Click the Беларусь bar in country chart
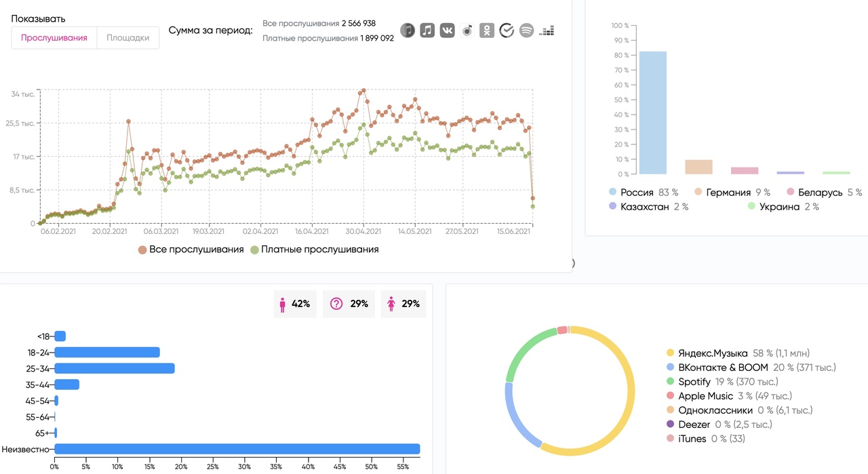Screen dimensions: 868x474 click(x=745, y=170)
